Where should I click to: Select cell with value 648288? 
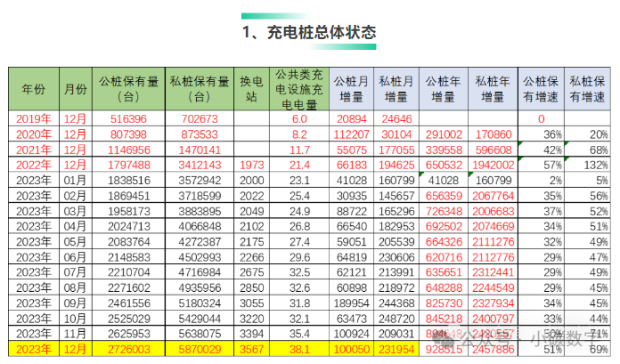pyautogui.click(x=444, y=287)
